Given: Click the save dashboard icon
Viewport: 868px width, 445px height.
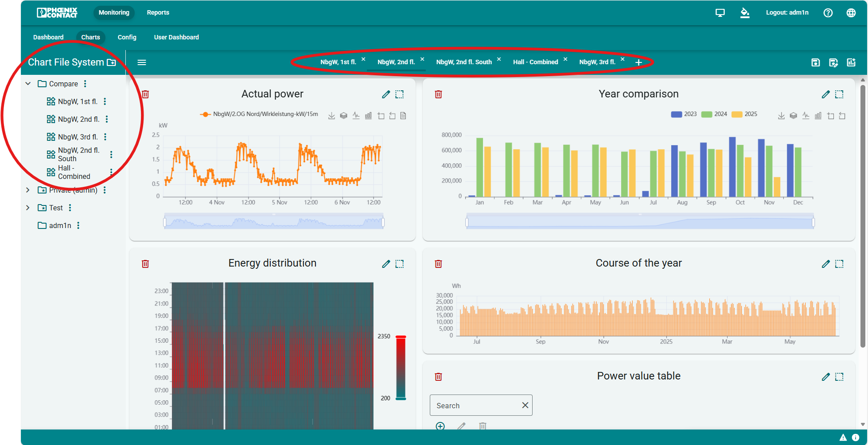Looking at the screenshot, I should point(816,62).
